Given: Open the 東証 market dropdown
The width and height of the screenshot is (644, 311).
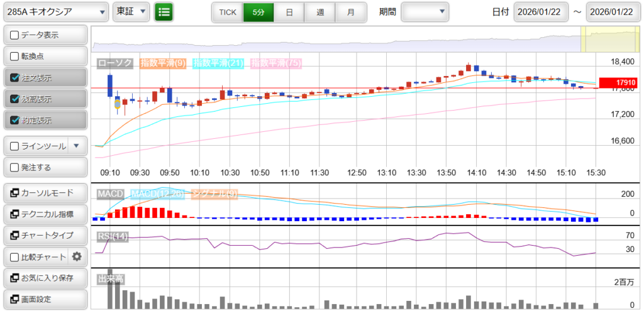Looking at the screenshot, I should point(131,12).
